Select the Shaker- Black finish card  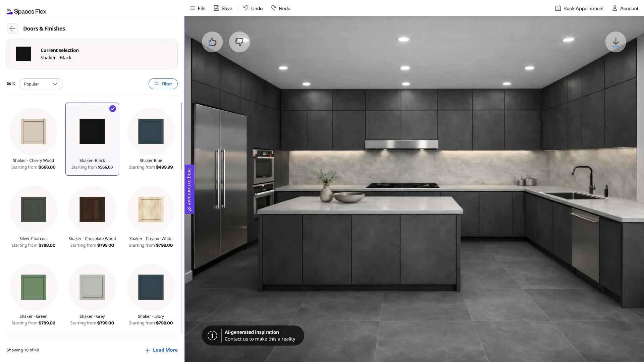[92, 139]
